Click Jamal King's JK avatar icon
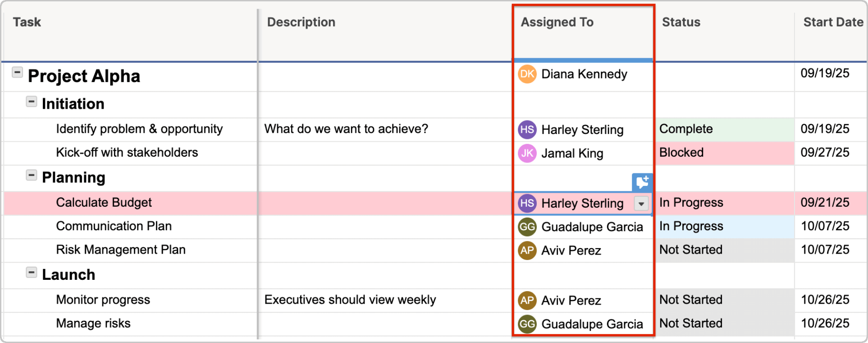The height and width of the screenshot is (343, 868). tap(527, 153)
